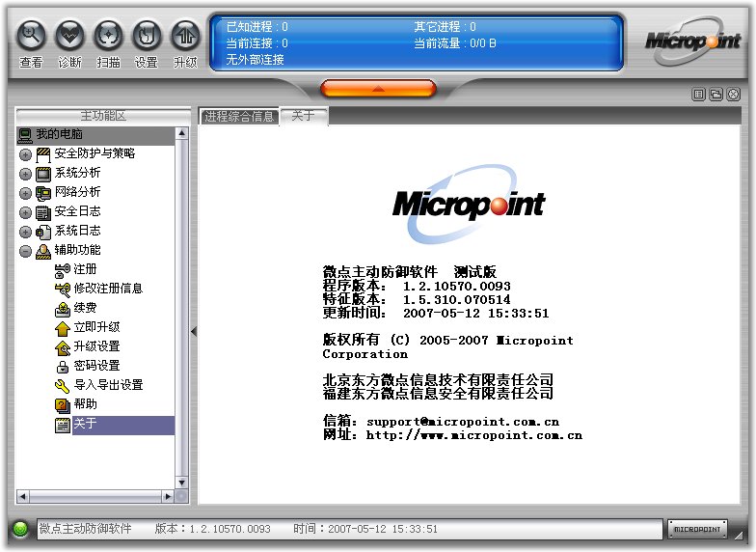
Task: Click the 微点主动防御软件 status bar label
Action: pos(85,529)
